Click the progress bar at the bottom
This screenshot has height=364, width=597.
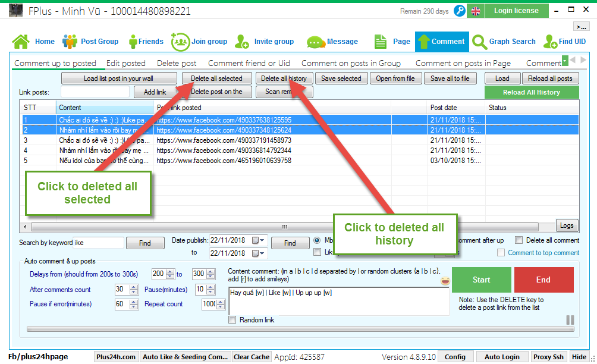[300, 329]
